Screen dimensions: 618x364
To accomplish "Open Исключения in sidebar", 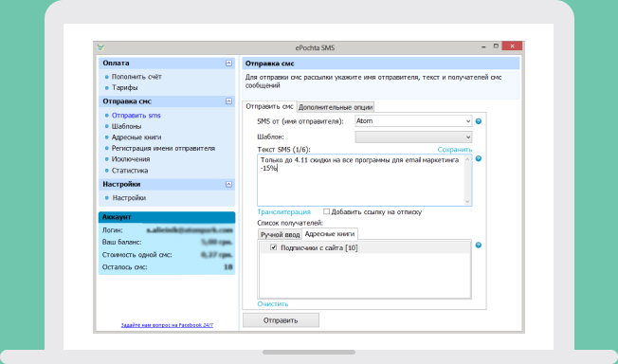I will [131, 159].
